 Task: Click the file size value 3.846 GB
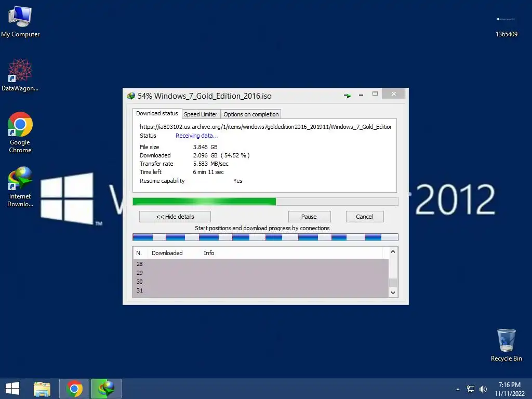(x=205, y=147)
